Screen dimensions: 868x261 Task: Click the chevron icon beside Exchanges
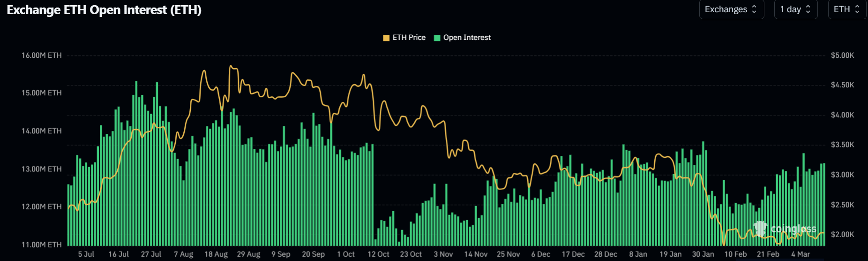coord(754,9)
